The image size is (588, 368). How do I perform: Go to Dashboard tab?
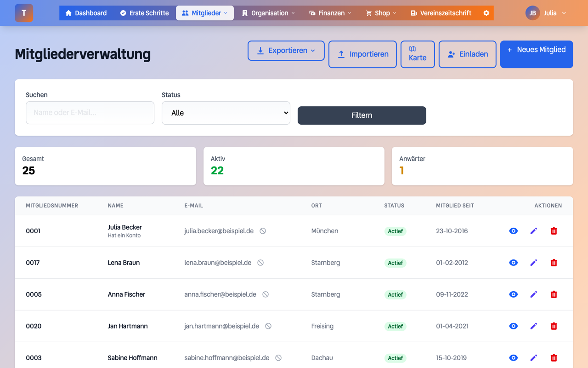pos(86,13)
